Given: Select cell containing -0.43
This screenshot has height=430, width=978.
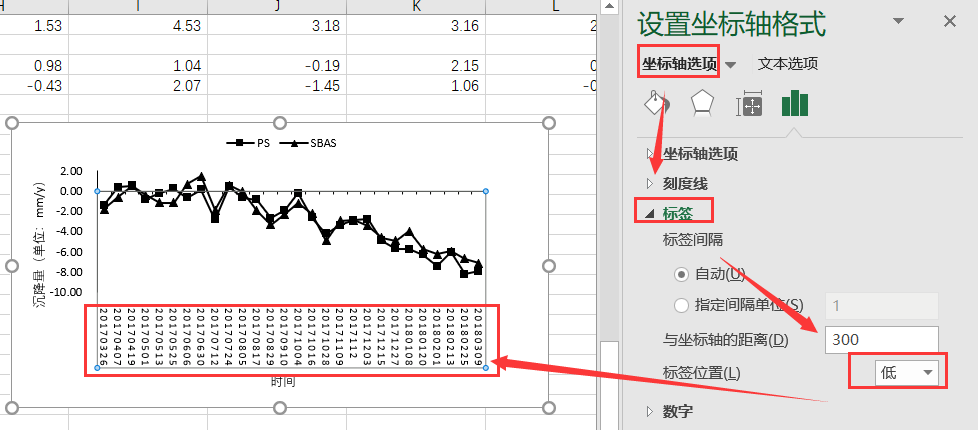Looking at the screenshot, I should (34, 86).
